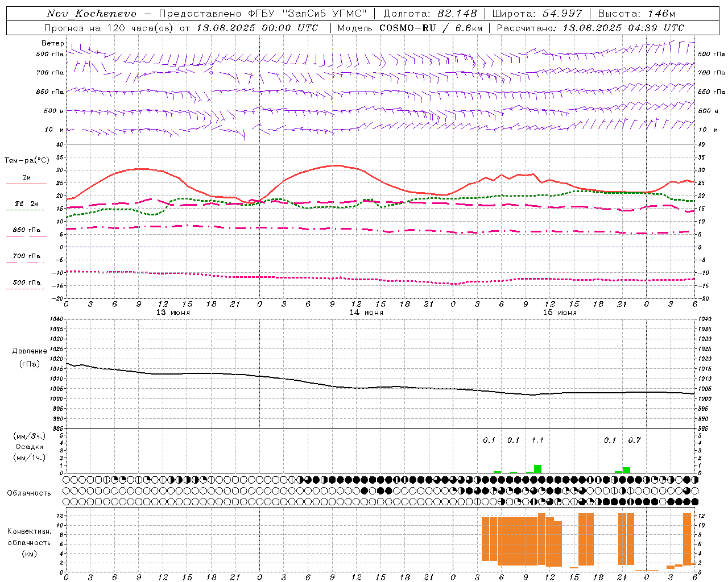Click the ЗапСиб УГМС provider text
The image size is (728, 582).
pyautogui.click(x=325, y=14)
